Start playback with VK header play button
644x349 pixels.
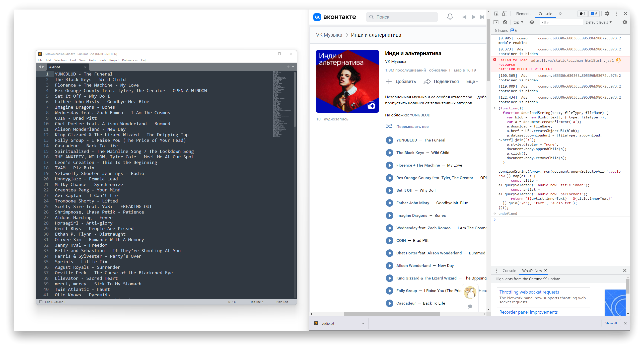473,17
